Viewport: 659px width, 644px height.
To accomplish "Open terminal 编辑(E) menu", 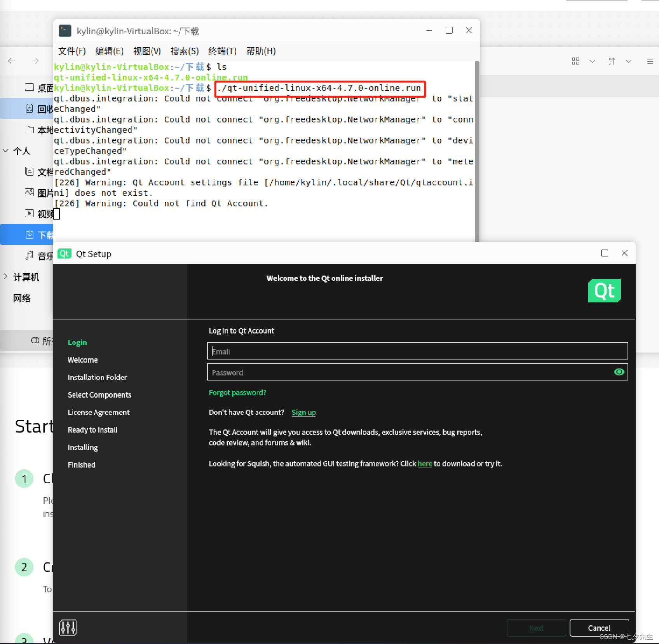I will click(x=110, y=51).
